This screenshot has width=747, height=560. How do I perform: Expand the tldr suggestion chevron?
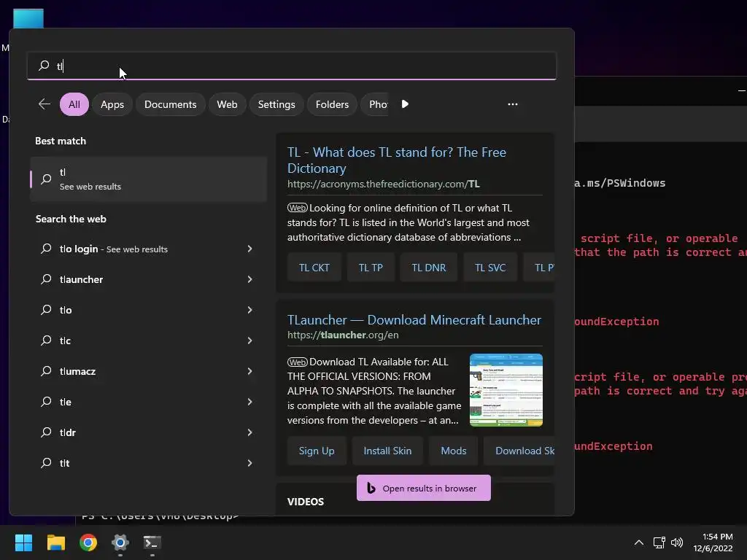pos(249,432)
